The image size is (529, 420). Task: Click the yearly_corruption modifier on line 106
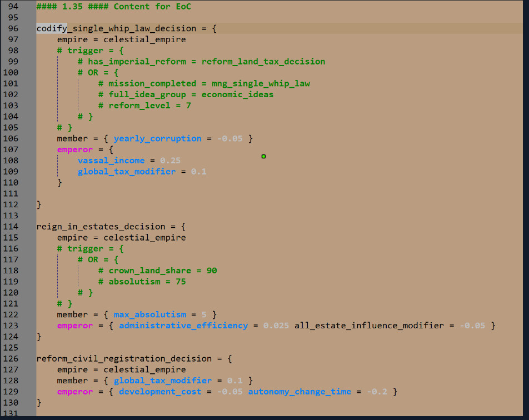pos(158,139)
